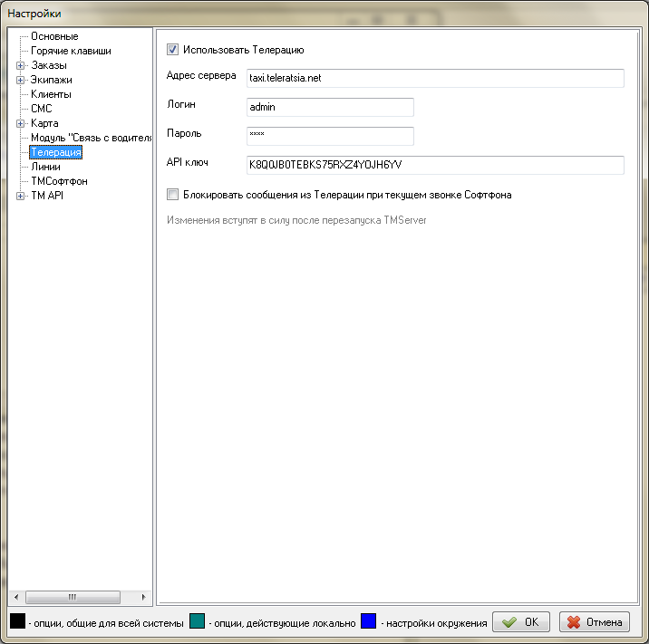Click the Настройки window title

tap(34, 14)
